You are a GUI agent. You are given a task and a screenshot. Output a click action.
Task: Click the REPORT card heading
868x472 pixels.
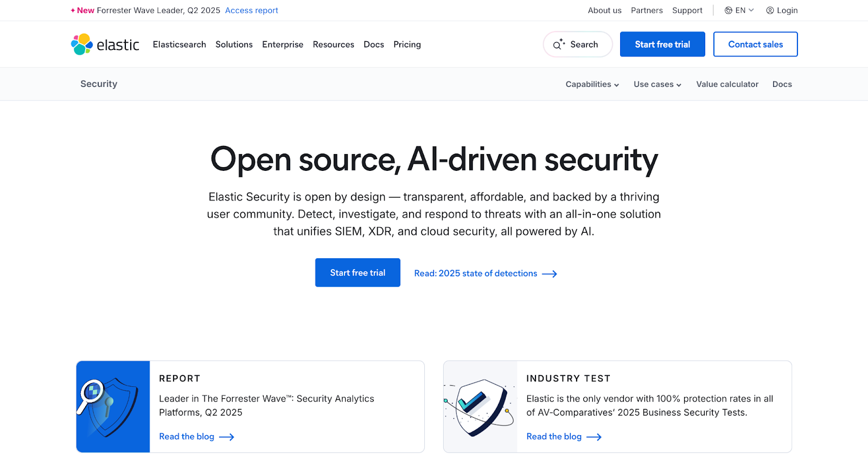pyautogui.click(x=180, y=379)
